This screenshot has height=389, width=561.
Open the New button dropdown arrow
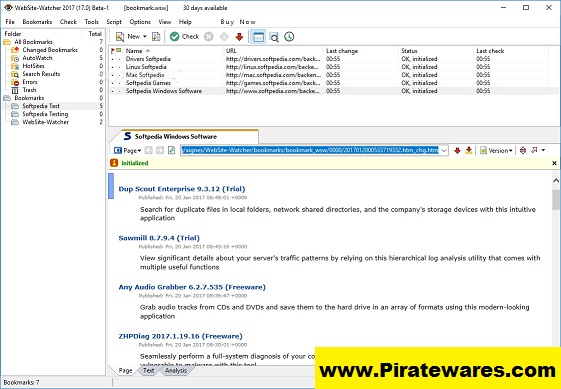tap(145, 37)
